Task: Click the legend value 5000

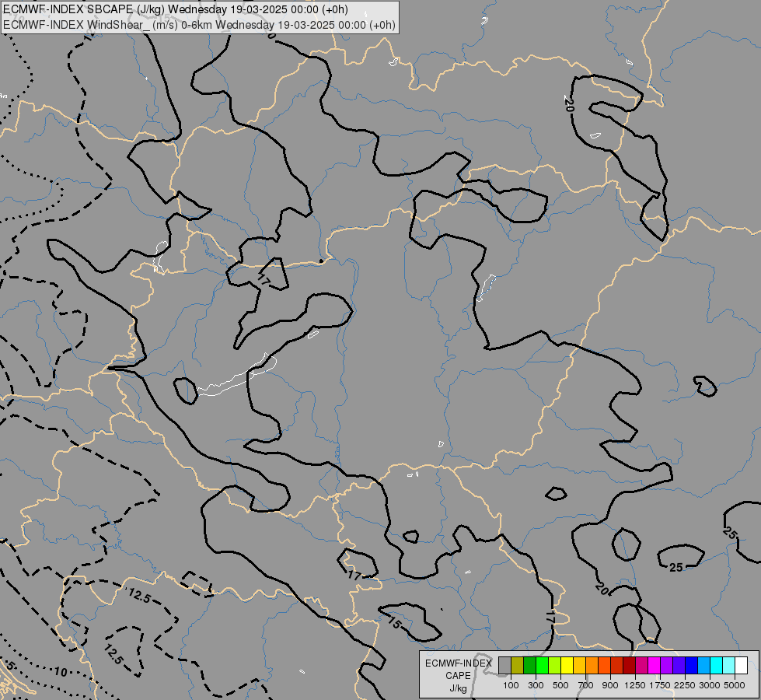Action: pyautogui.click(x=735, y=685)
